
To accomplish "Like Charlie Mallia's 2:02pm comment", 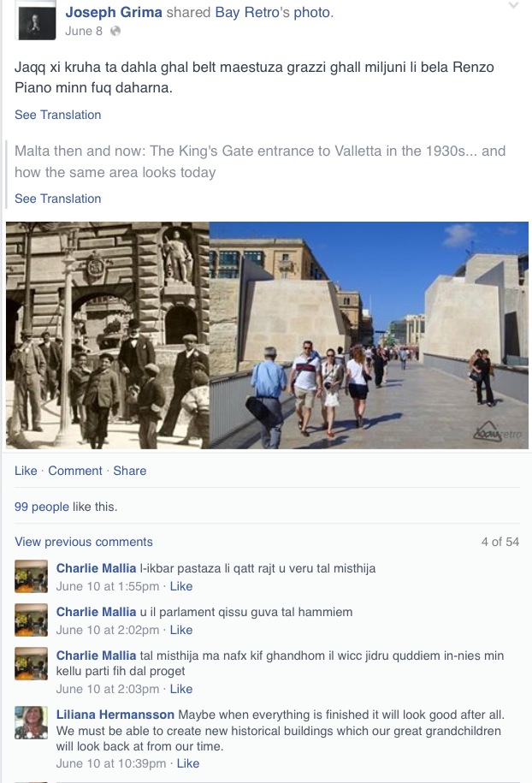I will click(181, 630).
